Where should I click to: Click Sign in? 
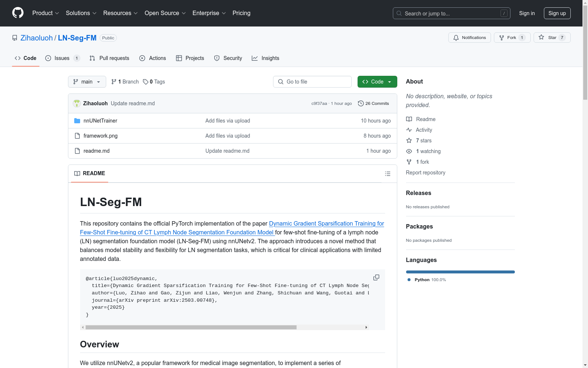527,13
